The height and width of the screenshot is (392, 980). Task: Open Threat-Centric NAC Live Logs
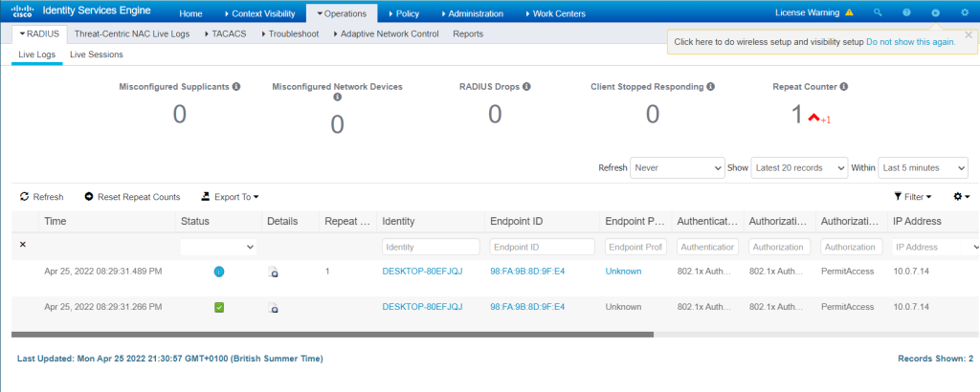132,33
